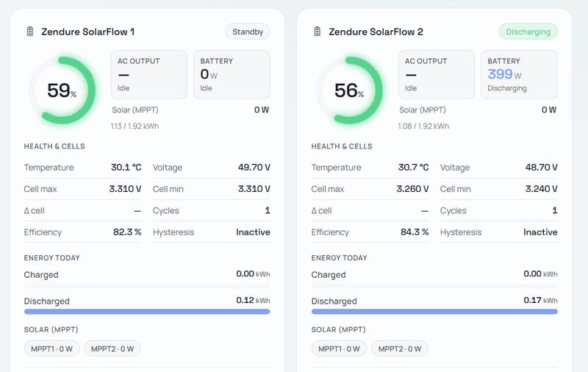Click Solar (MPPT) 0 W row in SolarFlow 1
This screenshot has width=588, height=372.
(190, 110)
